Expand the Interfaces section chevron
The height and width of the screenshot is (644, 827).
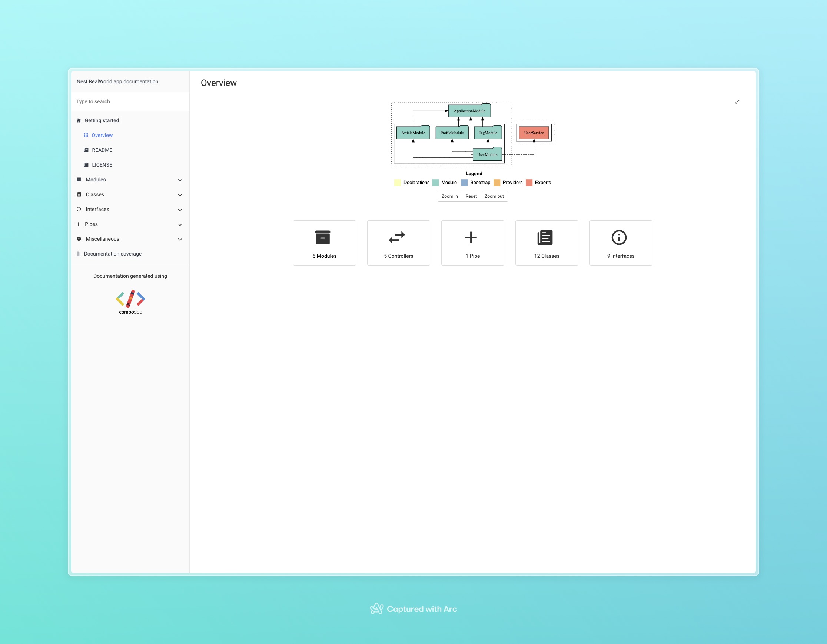[x=180, y=210]
